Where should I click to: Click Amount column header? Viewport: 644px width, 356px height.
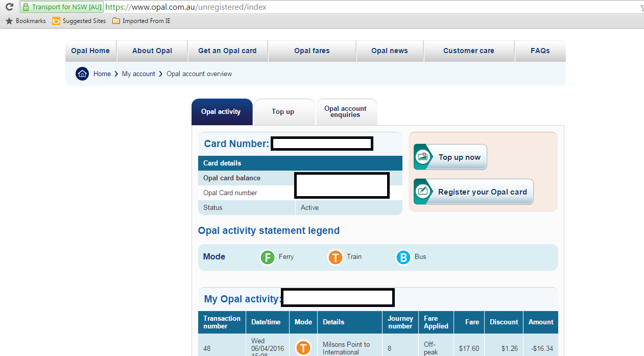(x=541, y=322)
